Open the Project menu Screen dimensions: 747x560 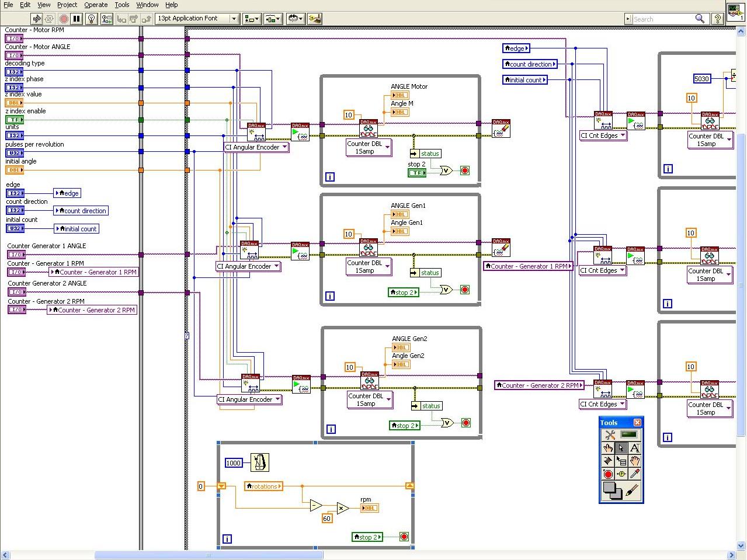click(67, 5)
